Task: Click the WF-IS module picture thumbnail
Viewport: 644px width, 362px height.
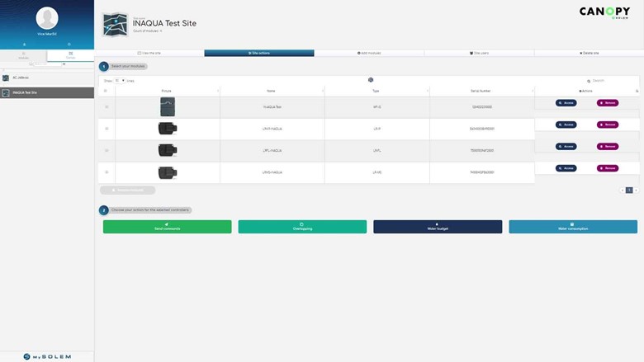Action: pyautogui.click(x=167, y=106)
